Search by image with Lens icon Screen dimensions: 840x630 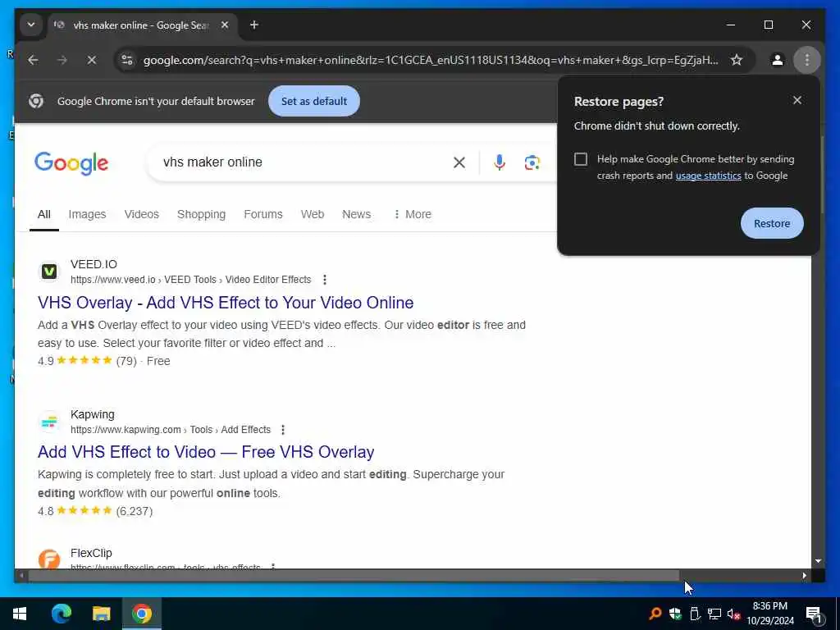click(x=532, y=162)
